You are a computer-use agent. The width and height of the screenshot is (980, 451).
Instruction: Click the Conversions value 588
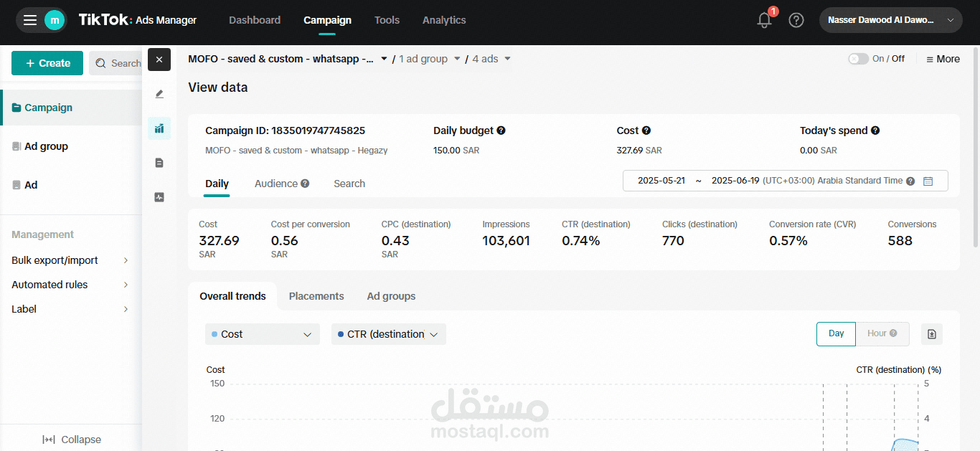pos(900,241)
